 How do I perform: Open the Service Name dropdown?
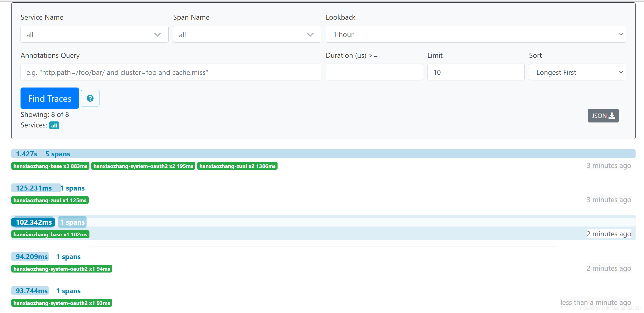click(x=94, y=34)
